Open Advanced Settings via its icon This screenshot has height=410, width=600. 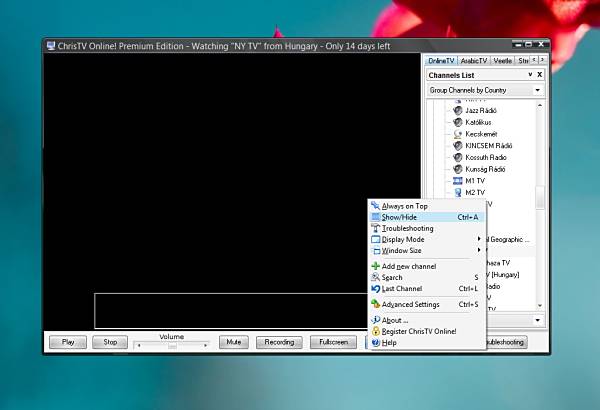pyautogui.click(x=375, y=304)
